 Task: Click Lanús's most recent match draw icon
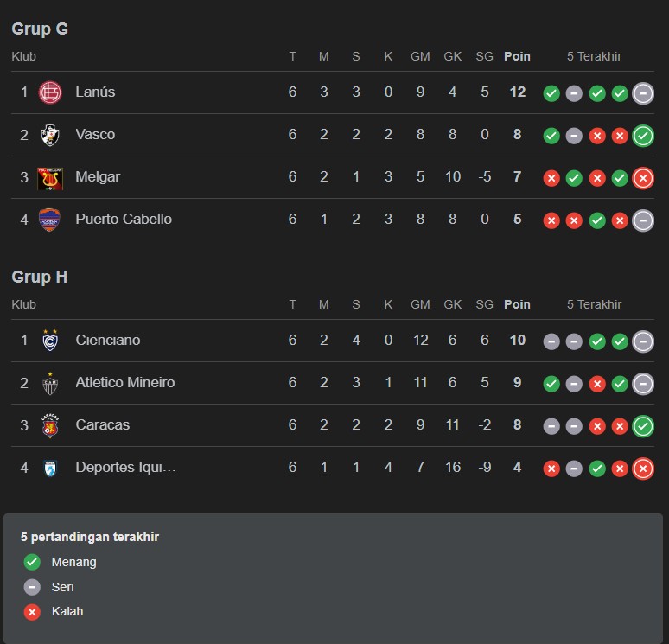click(642, 93)
